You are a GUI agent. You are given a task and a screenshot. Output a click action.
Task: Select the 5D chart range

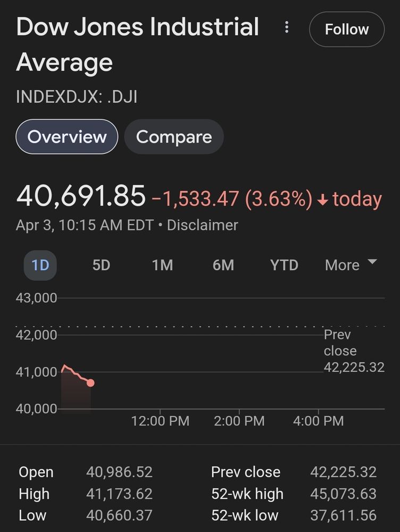click(x=101, y=265)
